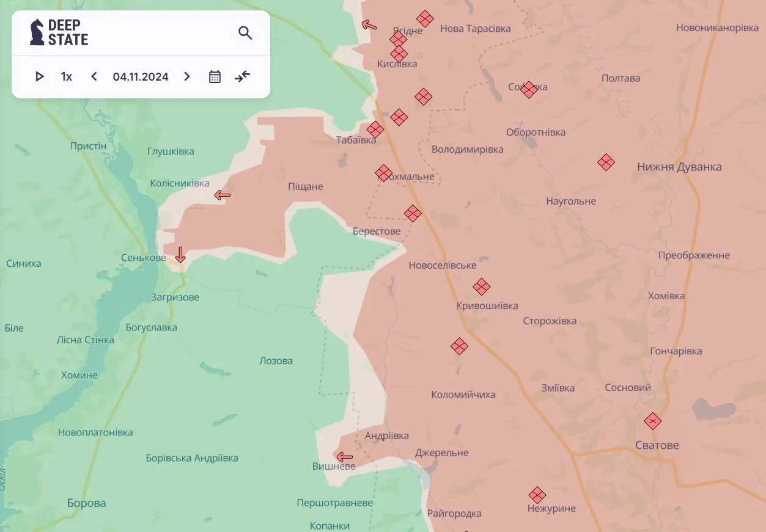This screenshot has height=532, width=766.
Task: Click the compare arrows icon
Action: (x=243, y=76)
